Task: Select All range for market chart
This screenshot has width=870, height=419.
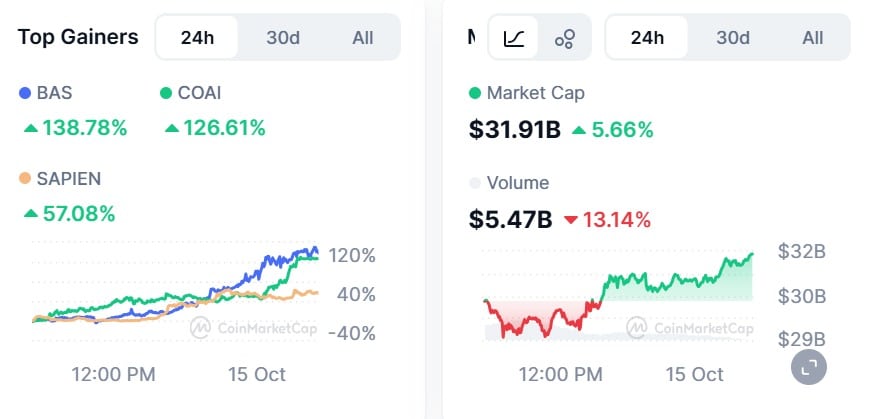Action: 813,38
